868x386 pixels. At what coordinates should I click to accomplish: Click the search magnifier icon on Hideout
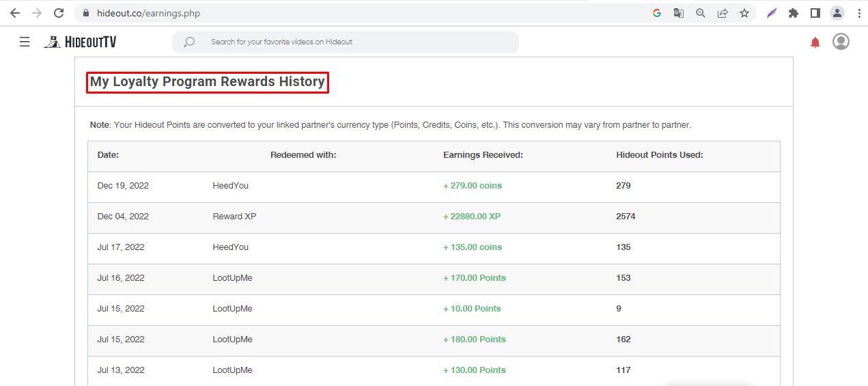point(189,42)
